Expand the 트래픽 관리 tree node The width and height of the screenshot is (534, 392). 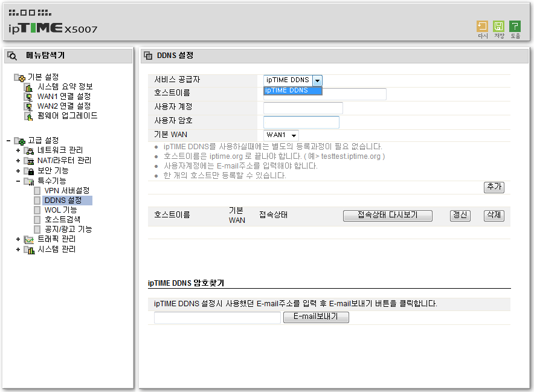(x=18, y=239)
